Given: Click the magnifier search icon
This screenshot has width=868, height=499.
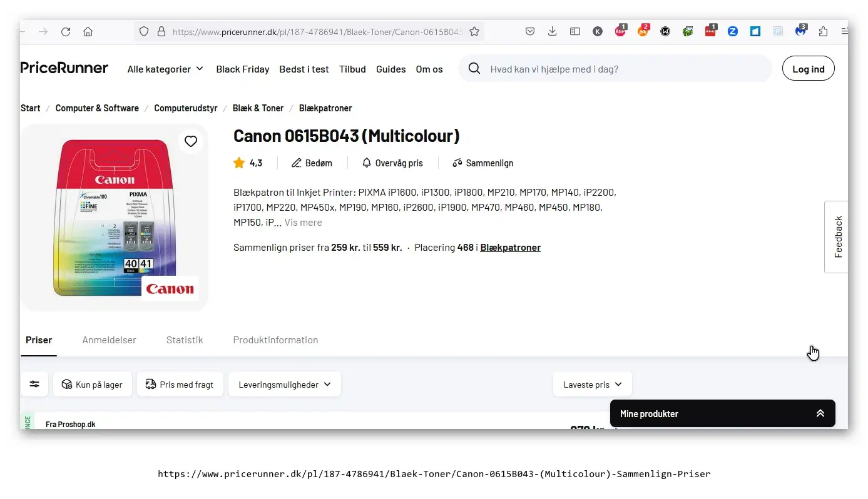Looking at the screenshot, I should click(x=474, y=69).
